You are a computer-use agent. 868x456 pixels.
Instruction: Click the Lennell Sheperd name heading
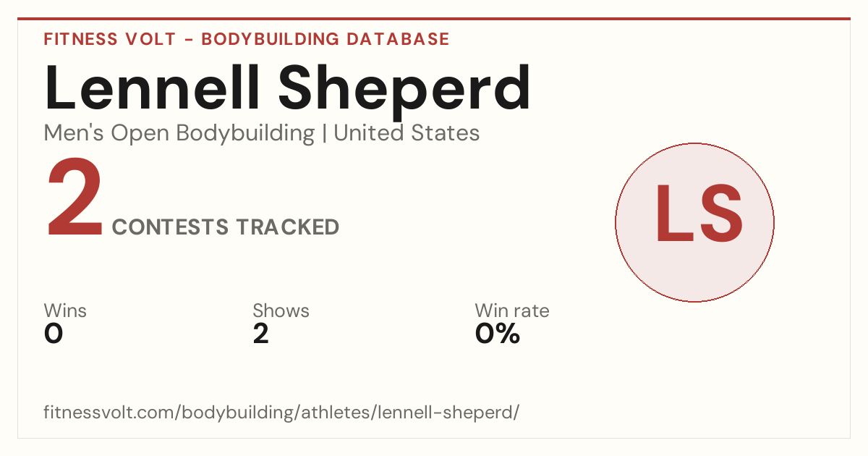(x=288, y=88)
